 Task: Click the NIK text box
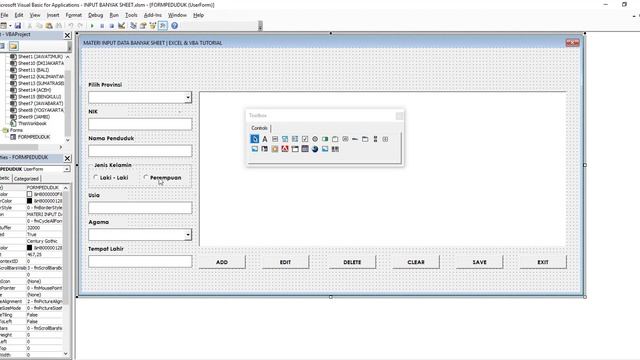(x=140, y=124)
